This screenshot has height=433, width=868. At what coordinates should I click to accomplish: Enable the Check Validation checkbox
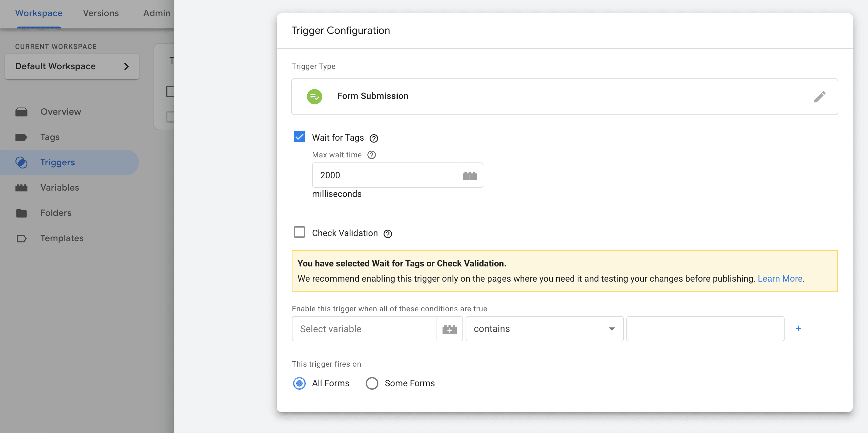coord(299,232)
